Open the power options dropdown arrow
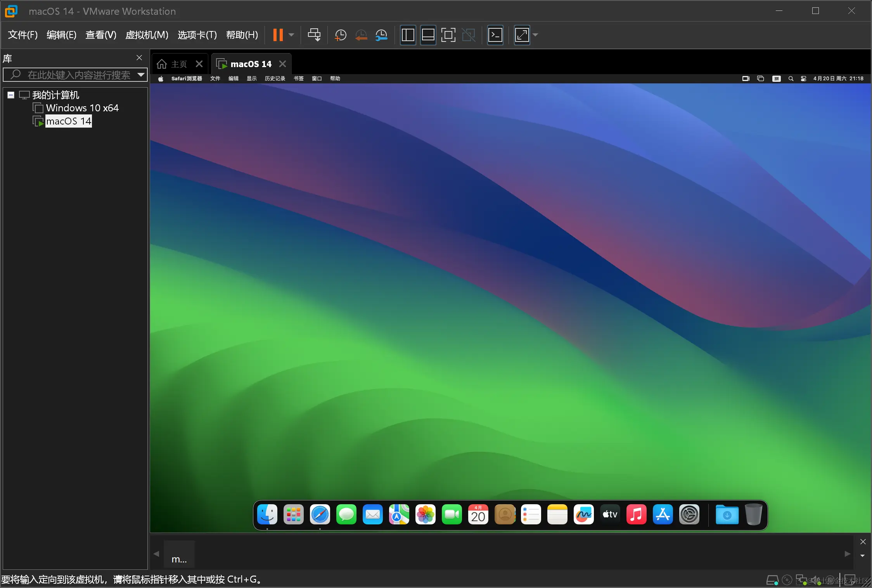The image size is (872, 588). click(291, 35)
